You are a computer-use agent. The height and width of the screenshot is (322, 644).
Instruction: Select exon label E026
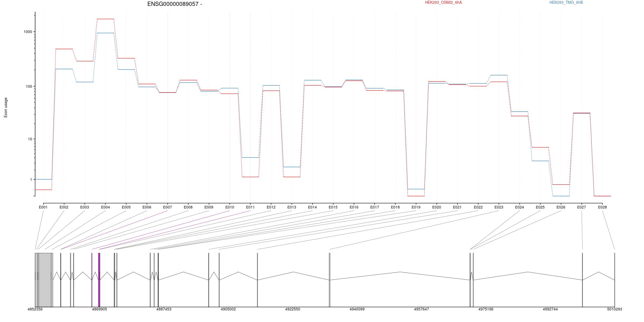(561, 207)
